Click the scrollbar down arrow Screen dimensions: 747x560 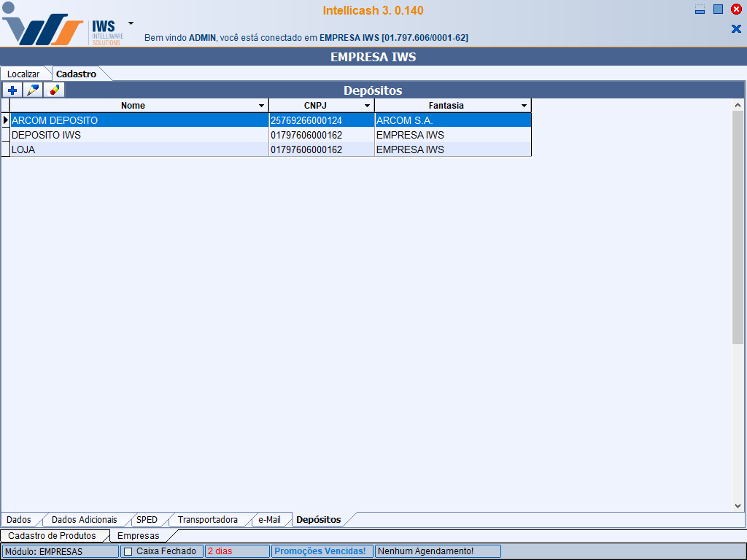click(x=738, y=506)
